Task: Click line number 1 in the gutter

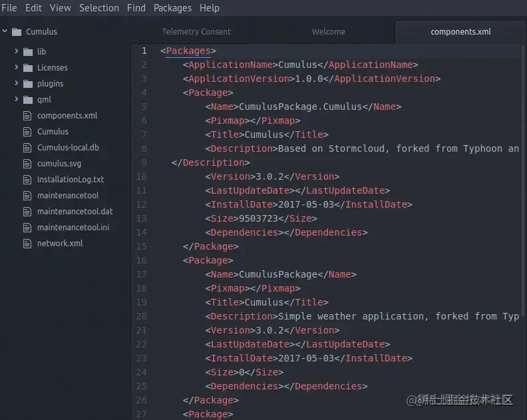Action: 144,51
